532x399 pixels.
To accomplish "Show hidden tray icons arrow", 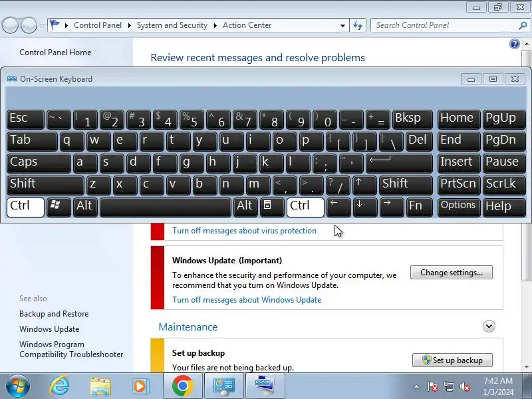I will pyautogui.click(x=417, y=386).
